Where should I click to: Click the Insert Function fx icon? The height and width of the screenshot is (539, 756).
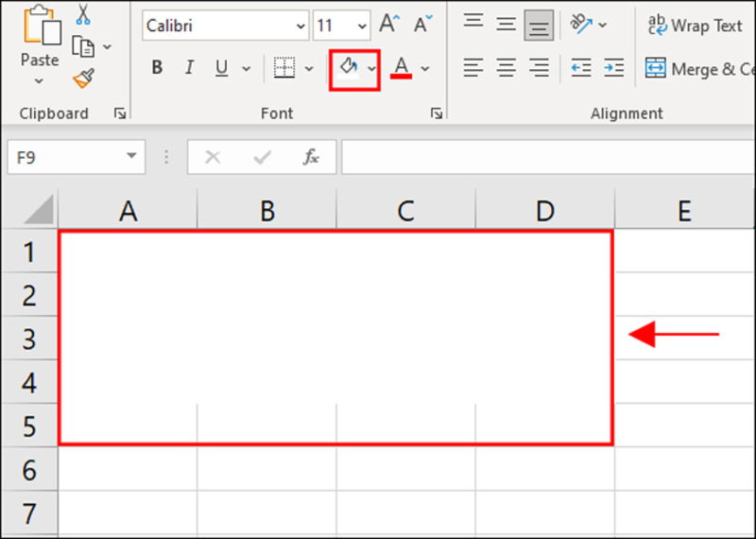(311, 157)
